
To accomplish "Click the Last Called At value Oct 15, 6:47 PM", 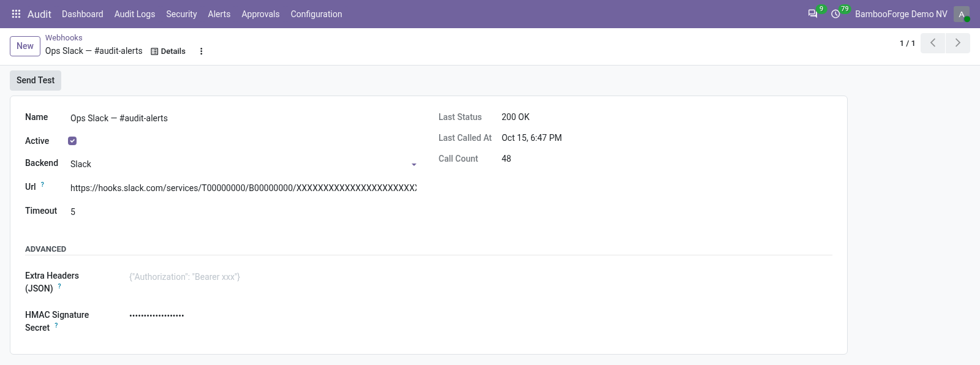I will tap(532, 138).
